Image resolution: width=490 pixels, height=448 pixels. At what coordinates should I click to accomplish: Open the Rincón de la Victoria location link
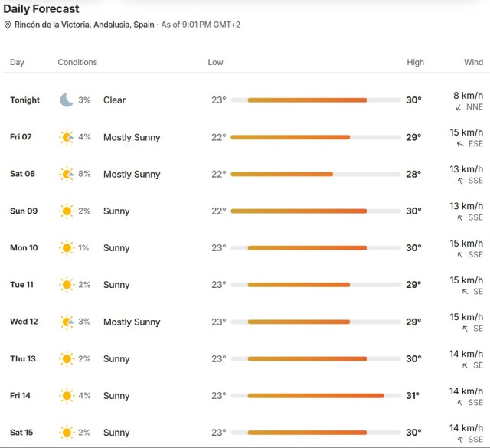(84, 25)
